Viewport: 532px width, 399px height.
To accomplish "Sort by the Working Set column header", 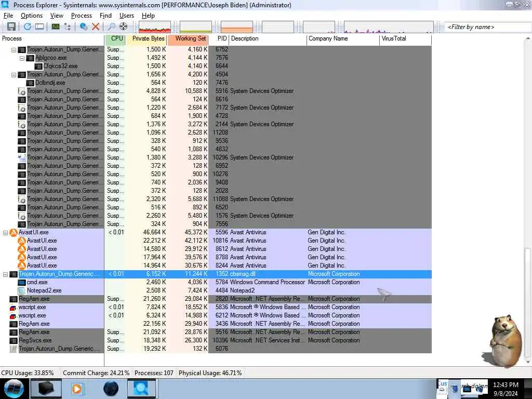I will [x=188, y=38].
